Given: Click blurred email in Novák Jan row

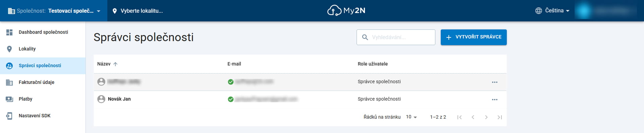Looking at the screenshot, I should tap(266, 99).
